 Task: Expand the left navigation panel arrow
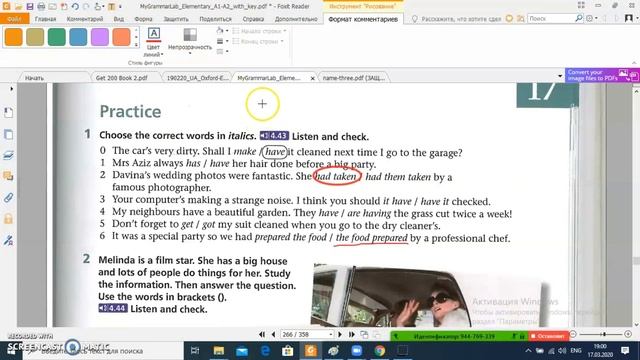[x=11, y=88]
